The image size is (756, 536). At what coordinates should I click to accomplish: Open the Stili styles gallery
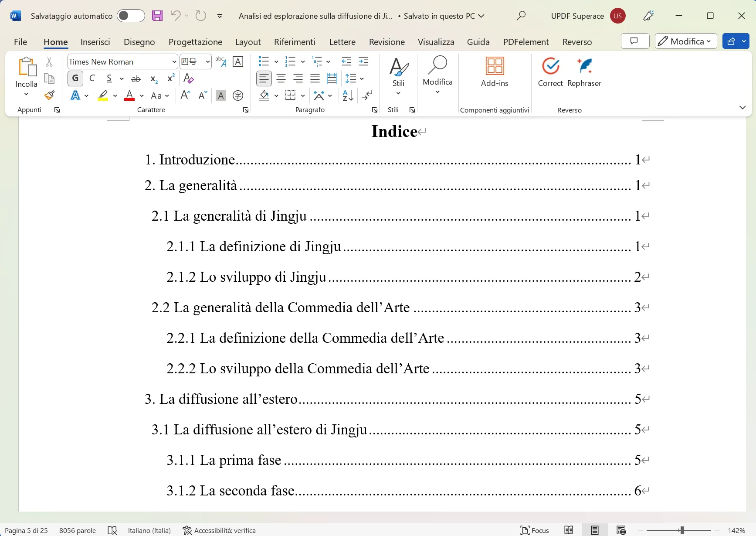click(x=398, y=76)
